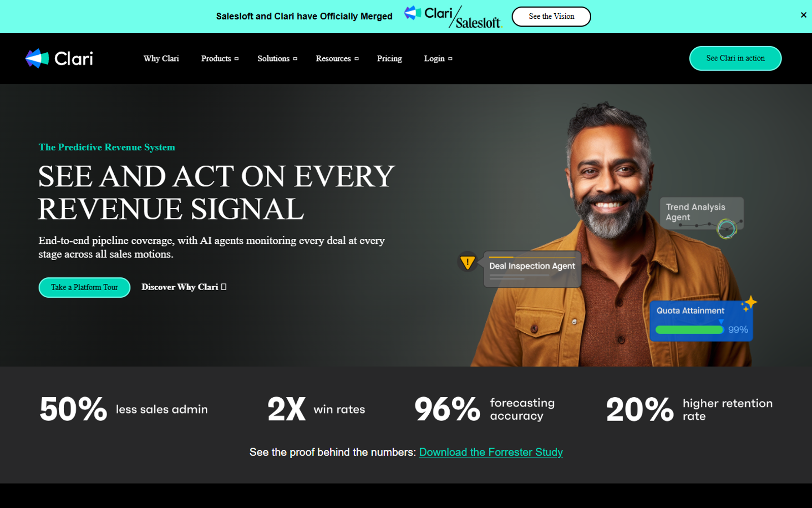Screen dimensions: 812x508
Task: Close the merger announcement banner
Action: click(803, 15)
